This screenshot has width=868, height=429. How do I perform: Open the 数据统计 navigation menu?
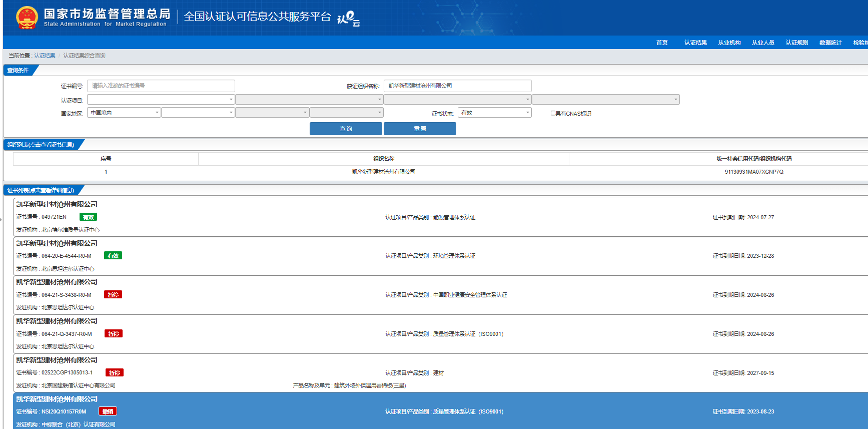(x=830, y=43)
